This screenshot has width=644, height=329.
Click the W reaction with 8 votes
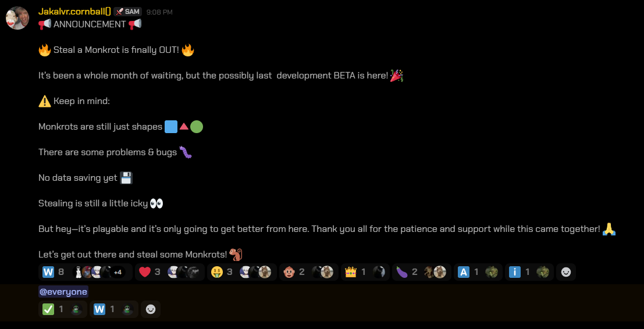pyautogui.click(x=86, y=272)
